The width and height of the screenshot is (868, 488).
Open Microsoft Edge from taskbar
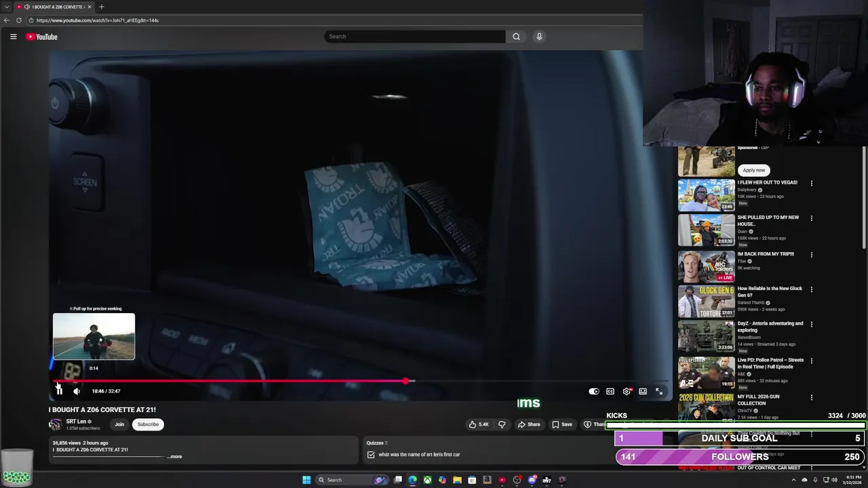coord(412,480)
